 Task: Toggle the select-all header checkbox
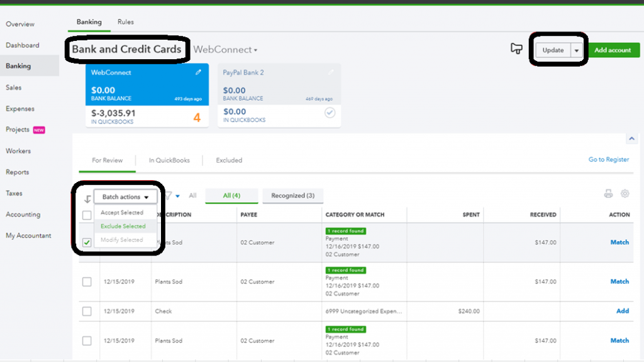pyautogui.click(x=87, y=215)
